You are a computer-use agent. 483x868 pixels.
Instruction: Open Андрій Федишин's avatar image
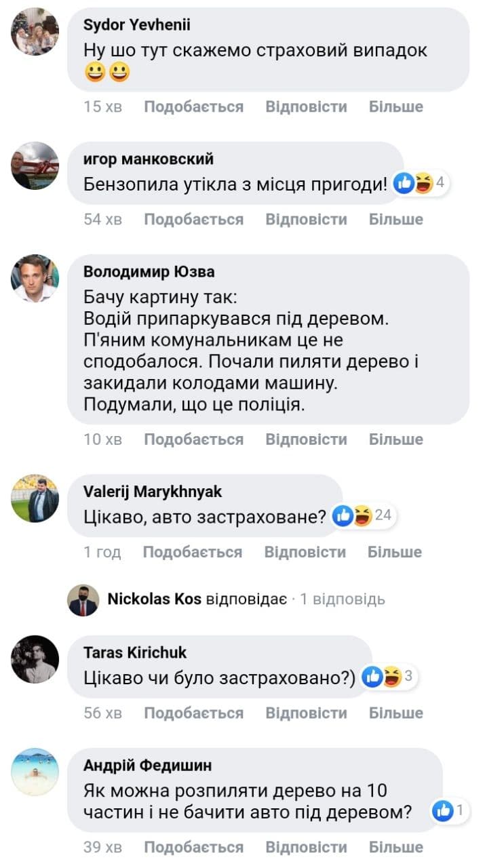(x=35, y=772)
